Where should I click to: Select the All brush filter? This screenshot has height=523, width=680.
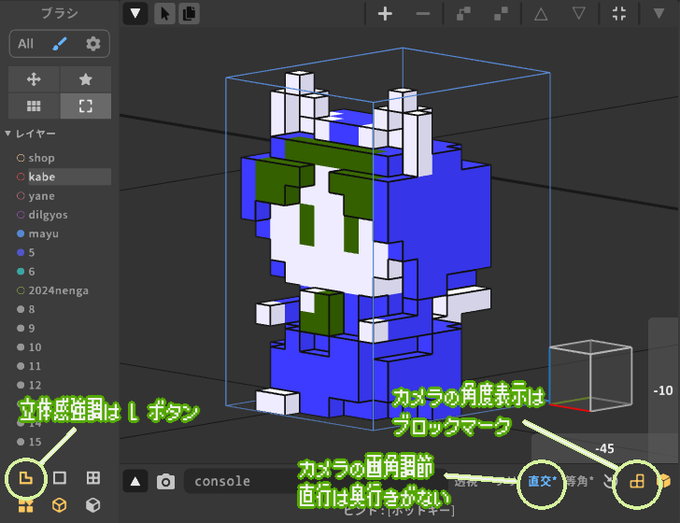[26, 44]
